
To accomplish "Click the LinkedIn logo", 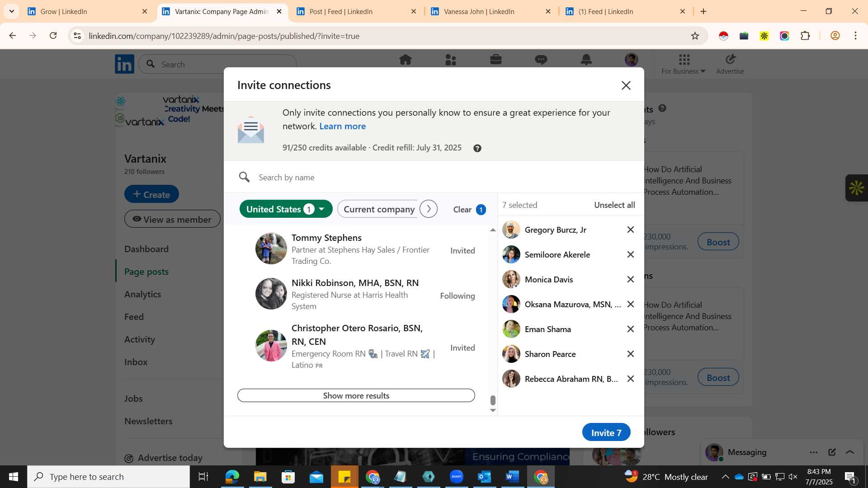I will click(124, 64).
